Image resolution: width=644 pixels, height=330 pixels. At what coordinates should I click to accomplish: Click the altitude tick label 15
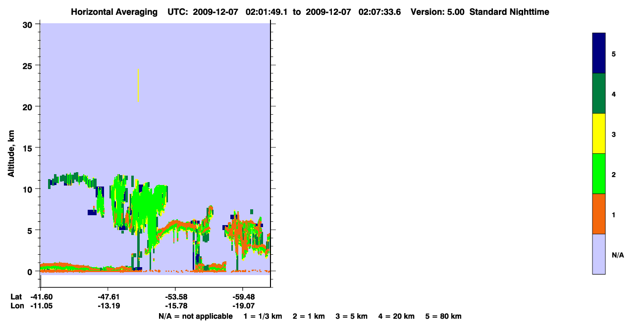[x=28, y=147]
